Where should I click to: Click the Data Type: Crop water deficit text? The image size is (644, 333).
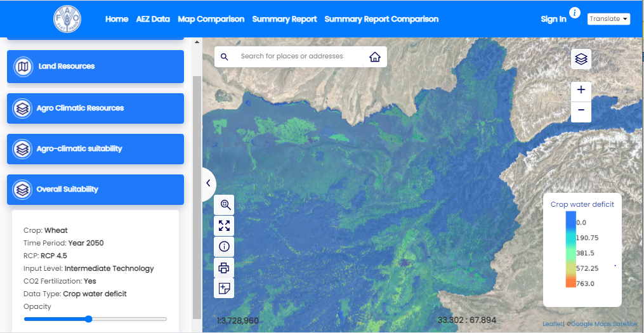(75, 294)
